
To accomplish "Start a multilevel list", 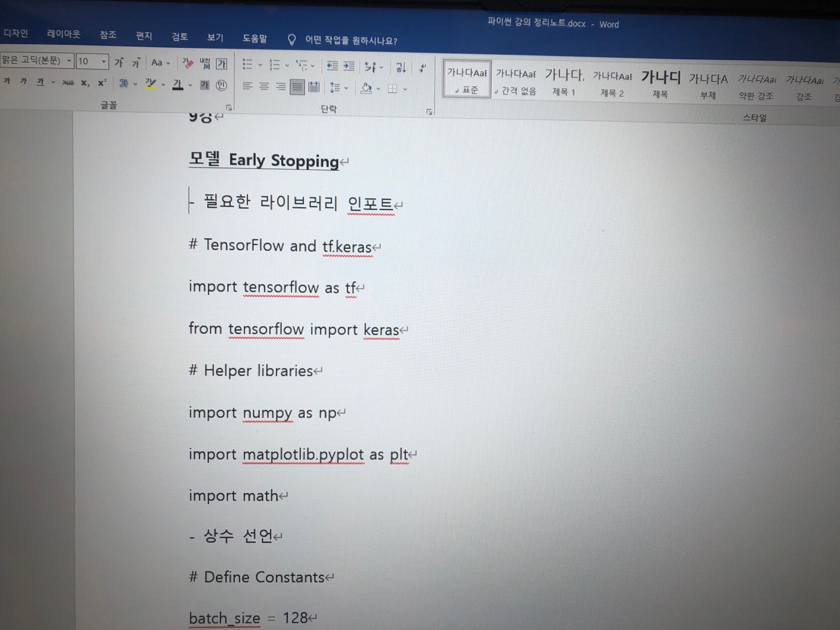I will pyautogui.click(x=302, y=65).
